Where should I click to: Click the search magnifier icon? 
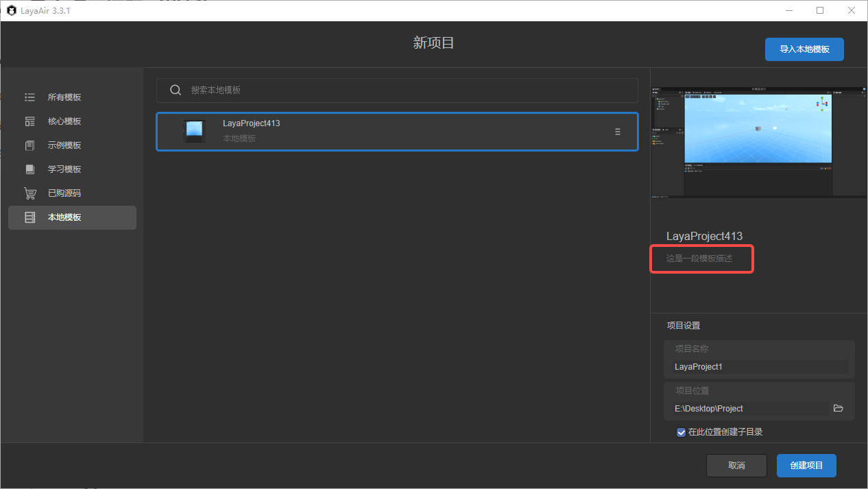pyautogui.click(x=176, y=91)
